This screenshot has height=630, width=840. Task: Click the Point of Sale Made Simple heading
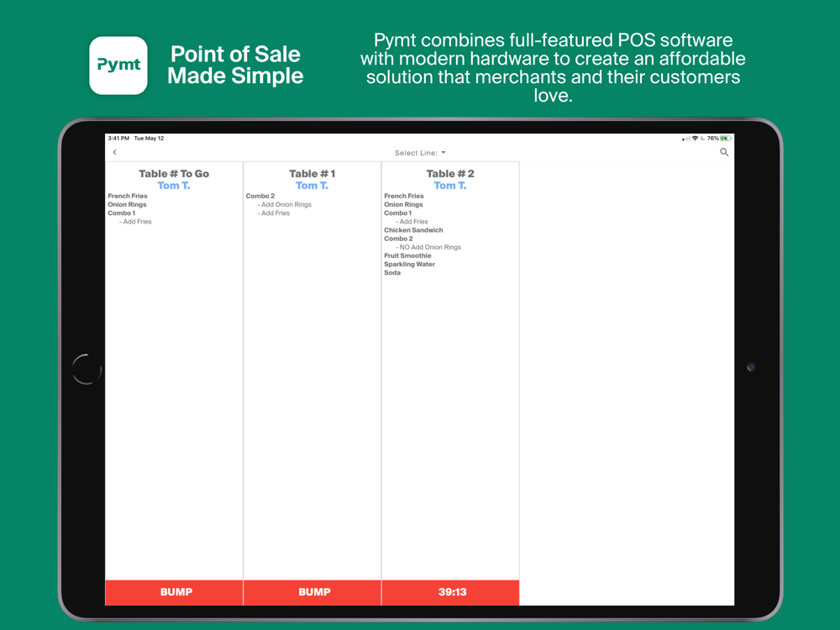[235, 65]
